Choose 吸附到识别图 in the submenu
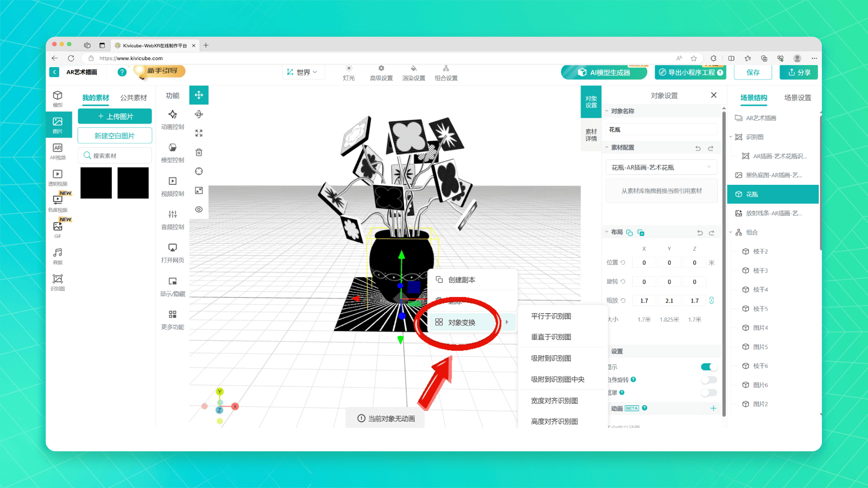The height and width of the screenshot is (488, 868). (x=551, y=358)
